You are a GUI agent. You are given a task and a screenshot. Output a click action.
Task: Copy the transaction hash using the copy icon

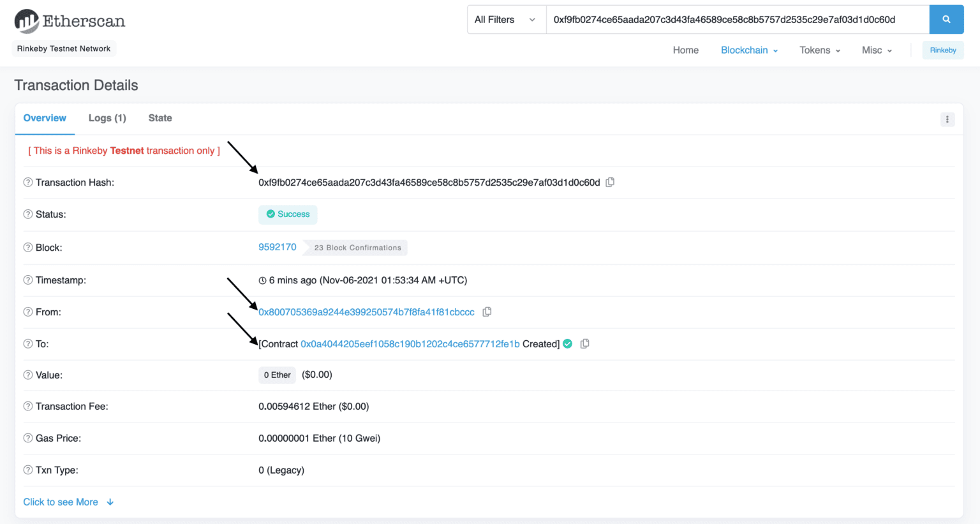(x=610, y=182)
